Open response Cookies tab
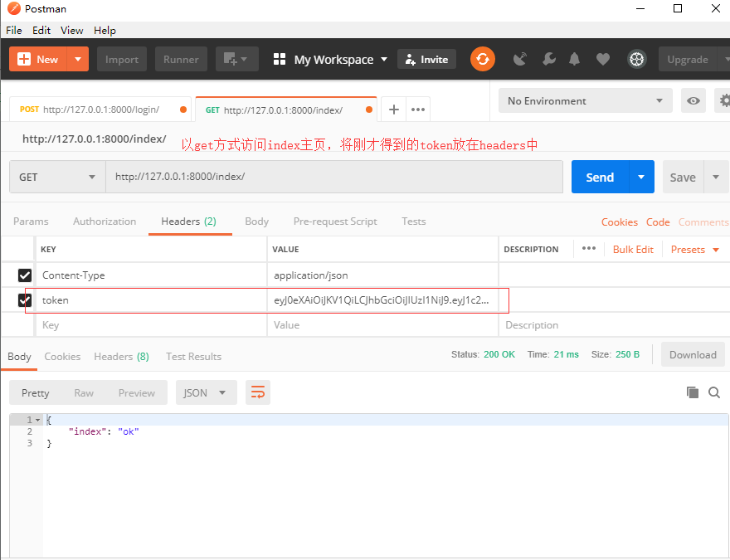Viewport: 730px width, 560px height. (x=62, y=357)
